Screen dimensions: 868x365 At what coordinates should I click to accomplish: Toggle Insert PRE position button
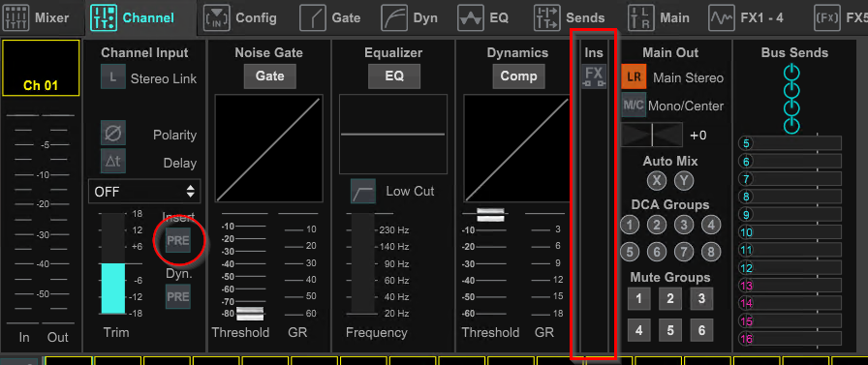(178, 240)
